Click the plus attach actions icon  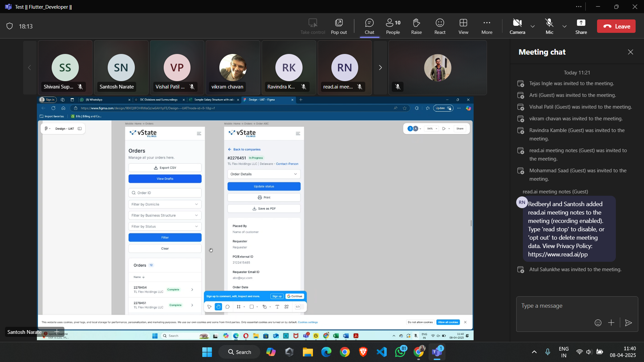click(611, 323)
